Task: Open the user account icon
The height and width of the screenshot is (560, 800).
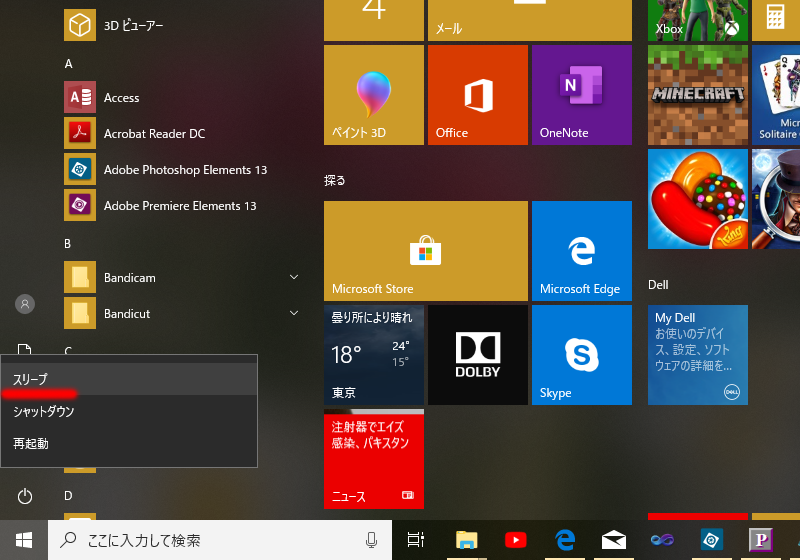Action: (x=24, y=304)
